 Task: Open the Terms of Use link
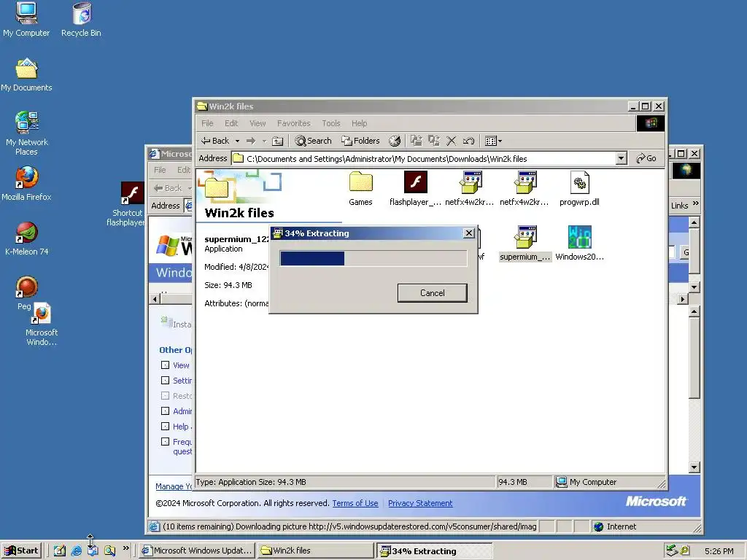click(355, 503)
